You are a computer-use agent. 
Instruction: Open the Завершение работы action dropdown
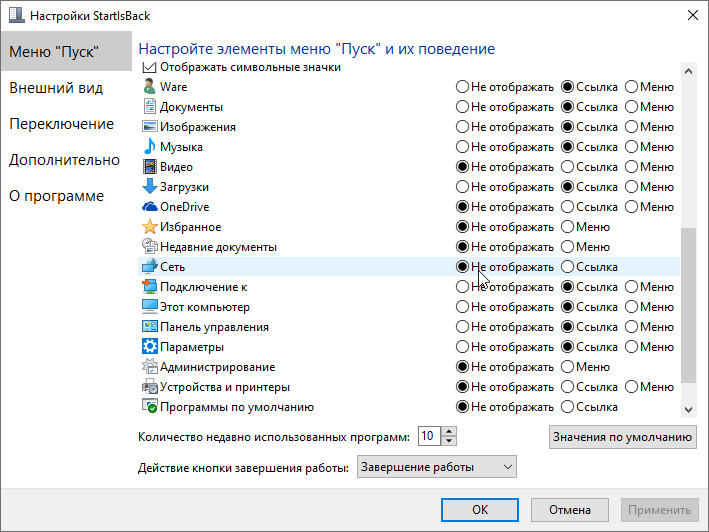[x=437, y=467]
